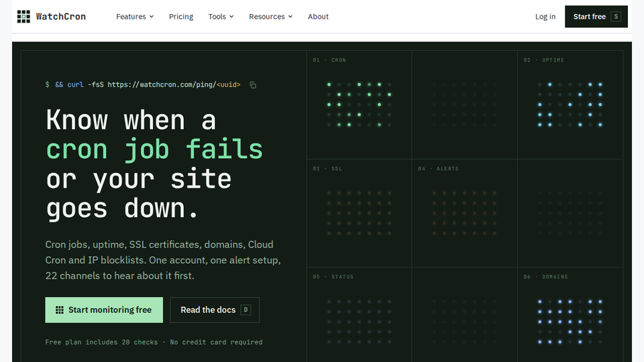Select the 04 ALERTS feature tile

coord(464,213)
